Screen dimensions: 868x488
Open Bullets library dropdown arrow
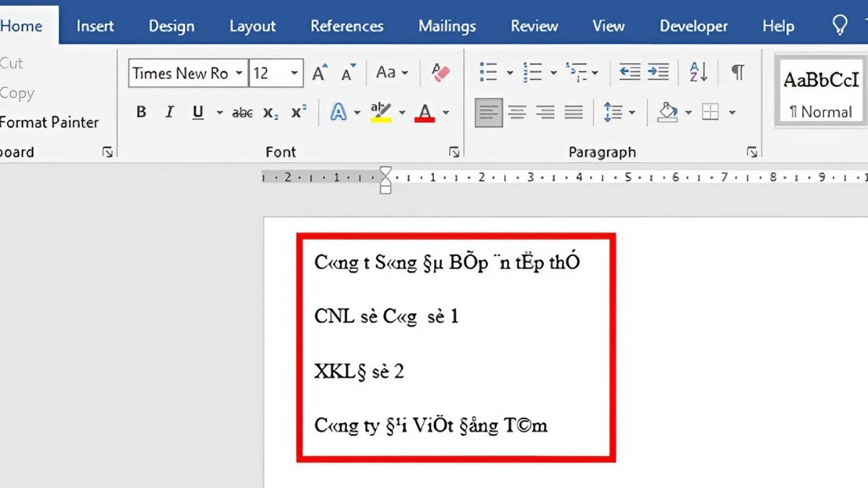click(x=509, y=72)
